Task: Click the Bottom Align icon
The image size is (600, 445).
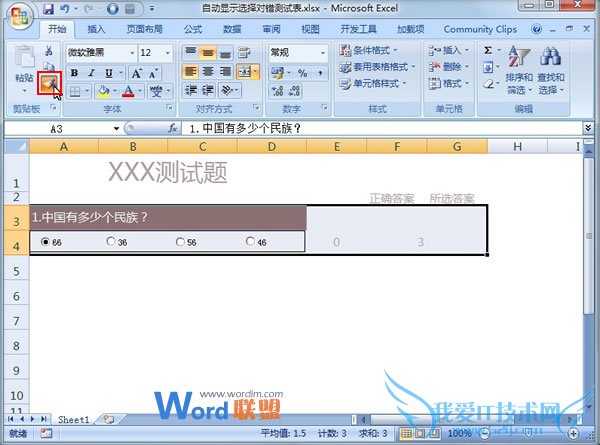Action: pos(225,52)
